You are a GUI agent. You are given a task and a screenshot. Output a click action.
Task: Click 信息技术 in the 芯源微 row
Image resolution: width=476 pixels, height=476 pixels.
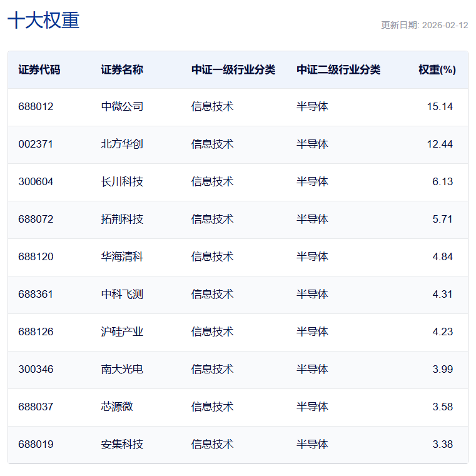(x=212, y=407)
